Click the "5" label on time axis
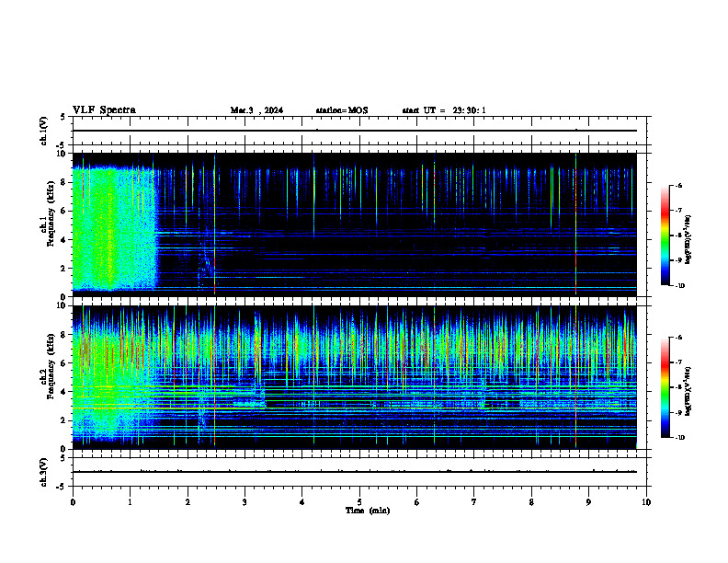Viewport: 728px width, 563px height. (359, 502)
